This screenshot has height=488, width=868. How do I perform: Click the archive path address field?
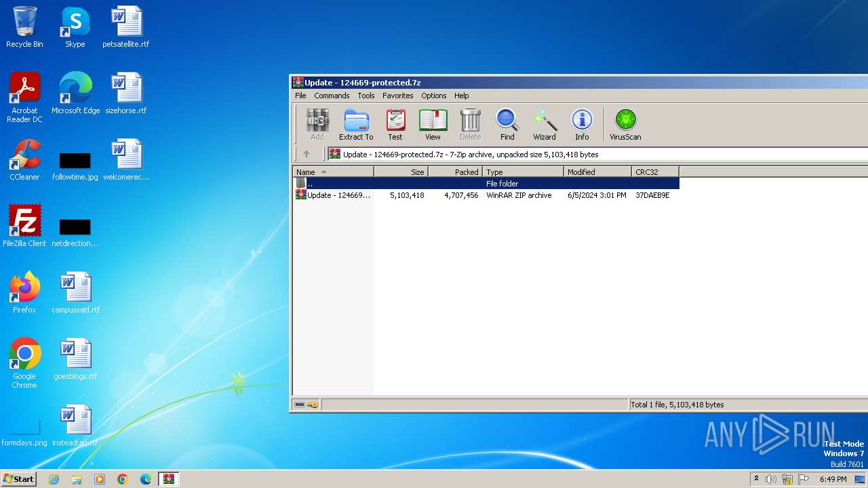(597, 155)
